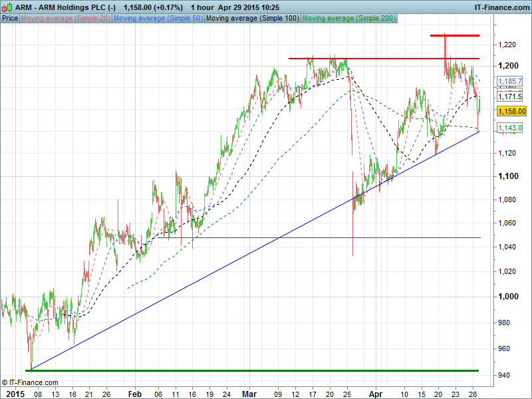Select the Moving average (Simple 20) tab
532x399 pixels.
(x=66, y=18)
